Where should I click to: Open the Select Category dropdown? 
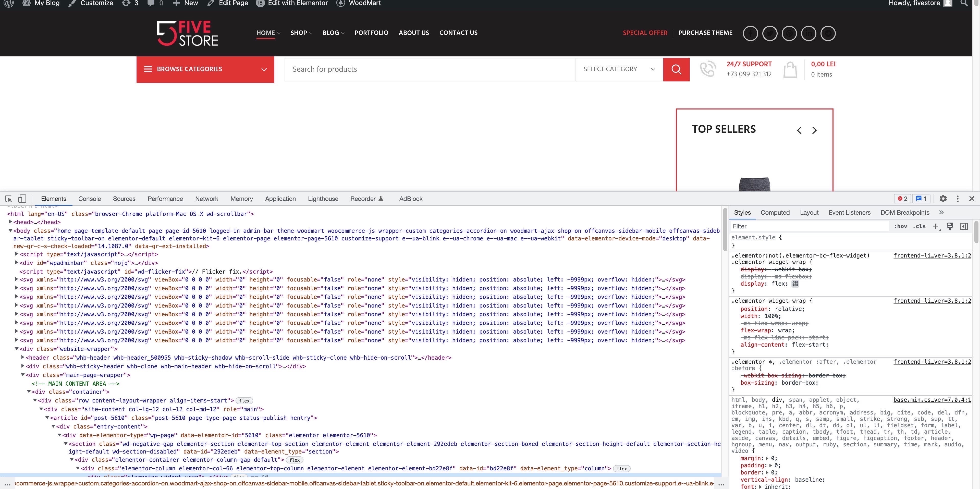619,69
